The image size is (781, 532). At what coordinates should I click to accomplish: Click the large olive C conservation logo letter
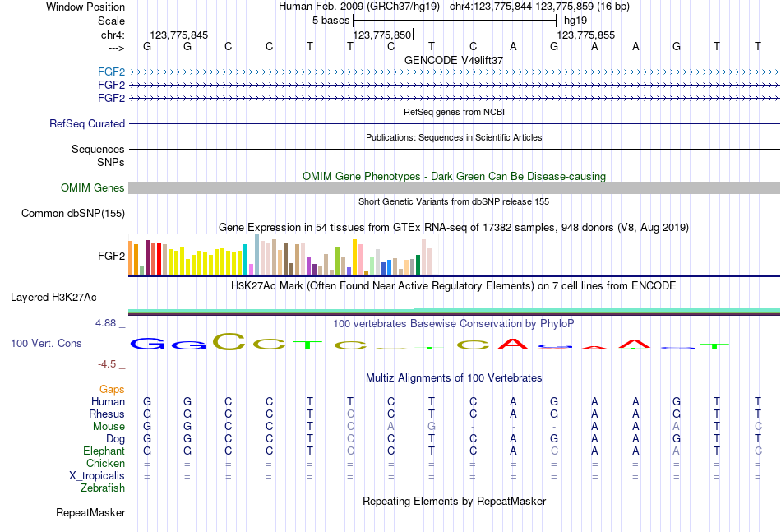pyautogui.click(x=229, y=341)
